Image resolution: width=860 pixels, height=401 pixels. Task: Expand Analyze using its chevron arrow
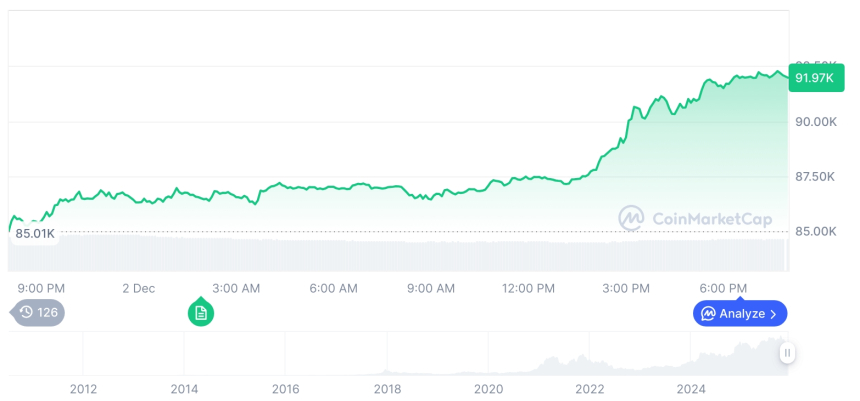tap(773, 314)
